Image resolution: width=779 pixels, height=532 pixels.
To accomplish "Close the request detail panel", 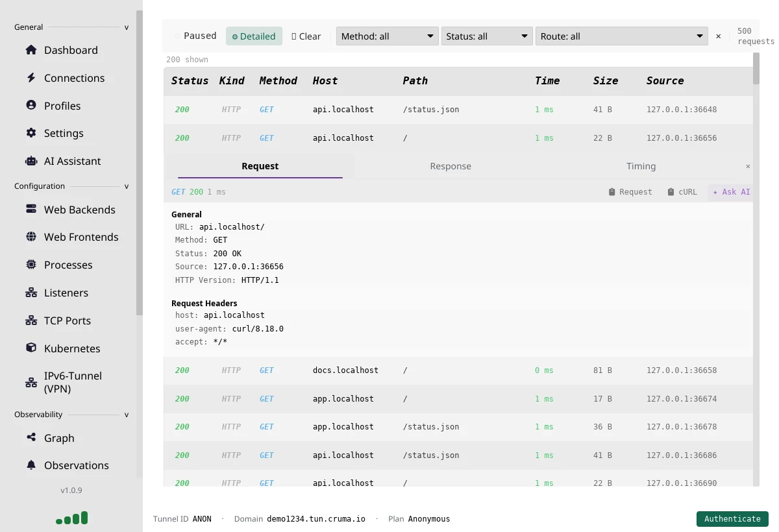I will (748, 166).
